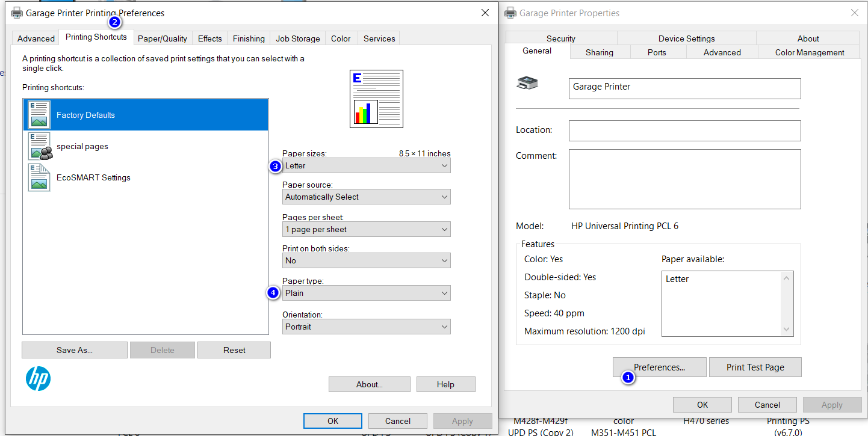
Task: Switch to the Paper/Quality tab
Action: tap(163, 38)
